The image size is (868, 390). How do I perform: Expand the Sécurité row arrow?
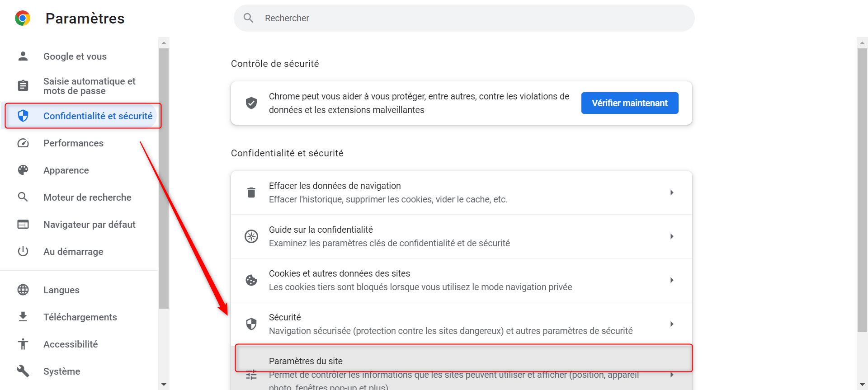tap(672, 324)
